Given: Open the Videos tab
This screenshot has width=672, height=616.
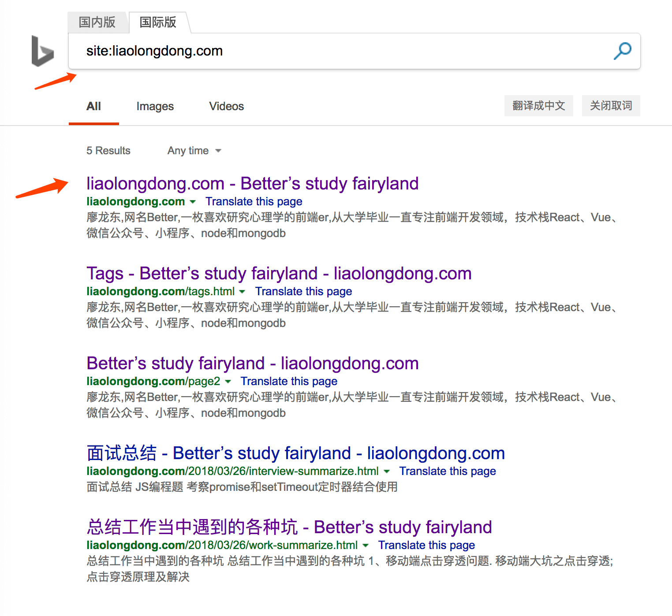Looking at the screenshot, I should (226, 106).
